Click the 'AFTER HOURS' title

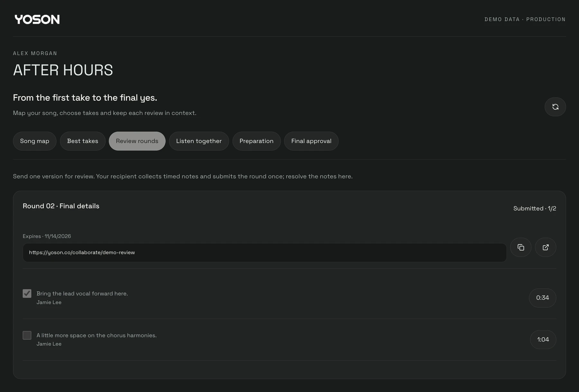[x=63, y=70]
